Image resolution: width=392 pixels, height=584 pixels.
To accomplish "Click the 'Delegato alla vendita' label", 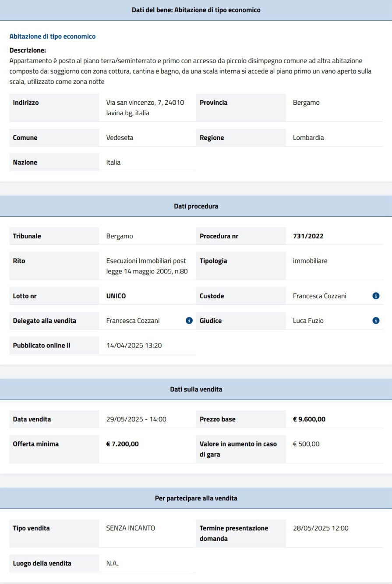I will [44, 321].
